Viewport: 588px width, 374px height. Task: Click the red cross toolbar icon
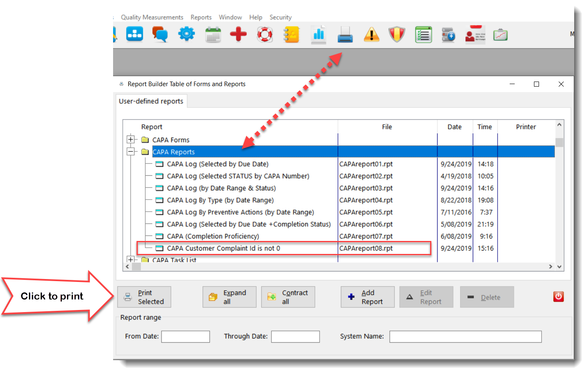(x=238, y=34)
